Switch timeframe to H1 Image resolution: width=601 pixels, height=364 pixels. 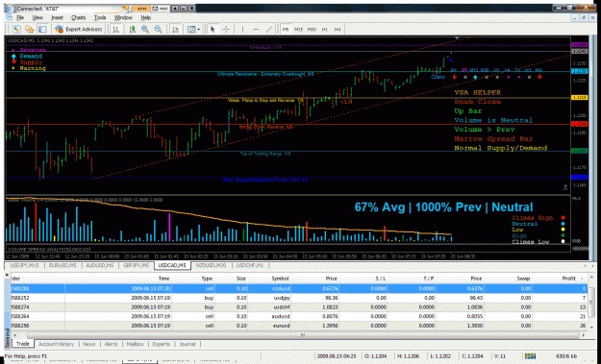[x=325, y=30]
